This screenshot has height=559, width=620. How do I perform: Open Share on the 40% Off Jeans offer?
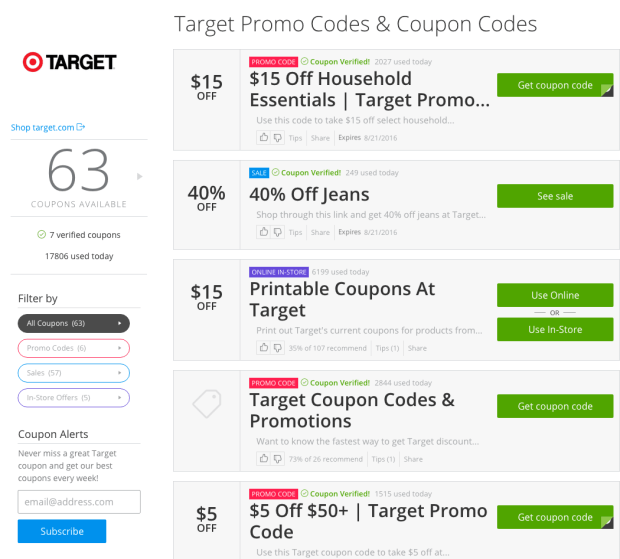tap(320, 232)
